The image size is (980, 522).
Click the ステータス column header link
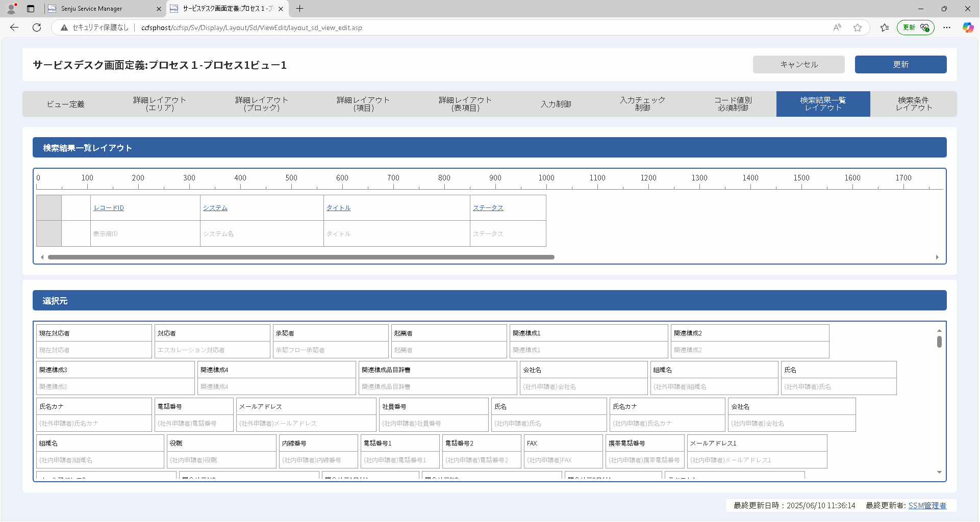click(488, 208)
